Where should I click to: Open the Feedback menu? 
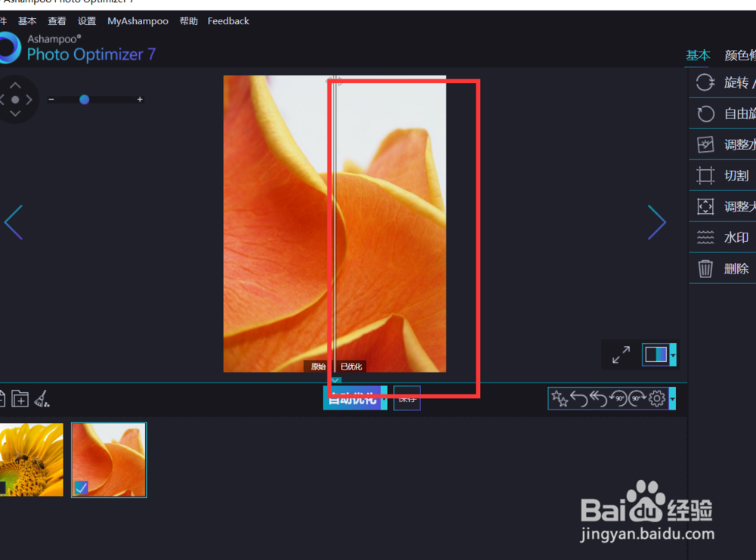coord(228,21)
